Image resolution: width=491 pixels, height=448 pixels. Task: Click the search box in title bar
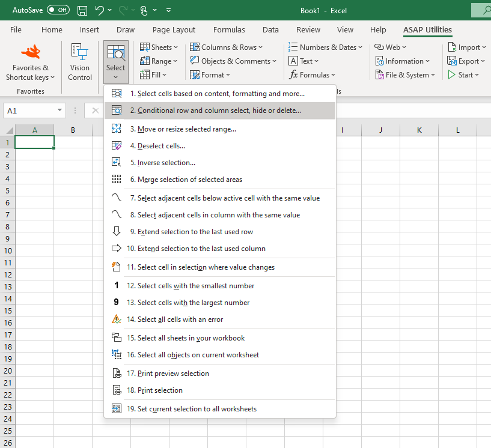pyautogui.click(x=481, y=10)
